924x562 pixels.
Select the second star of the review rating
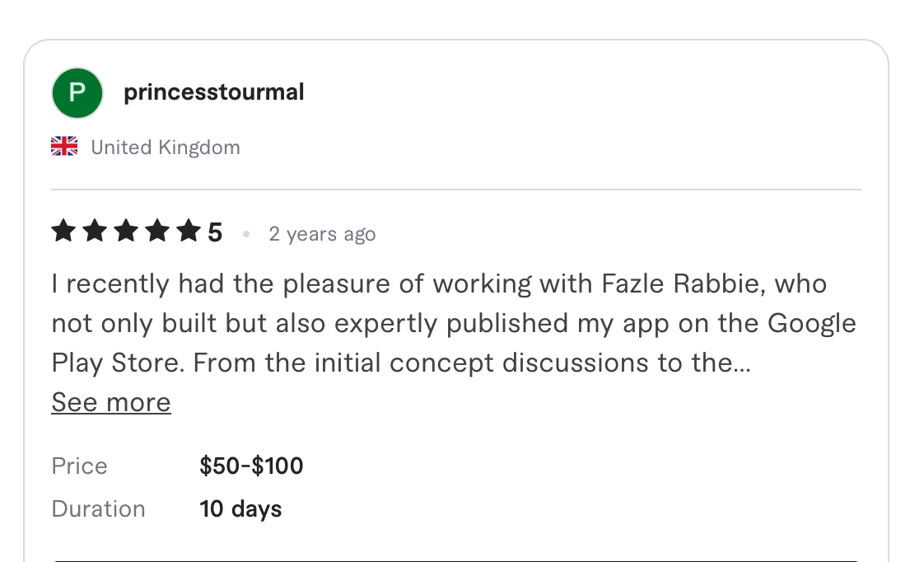pyautogui.click(x=95, y=232)
